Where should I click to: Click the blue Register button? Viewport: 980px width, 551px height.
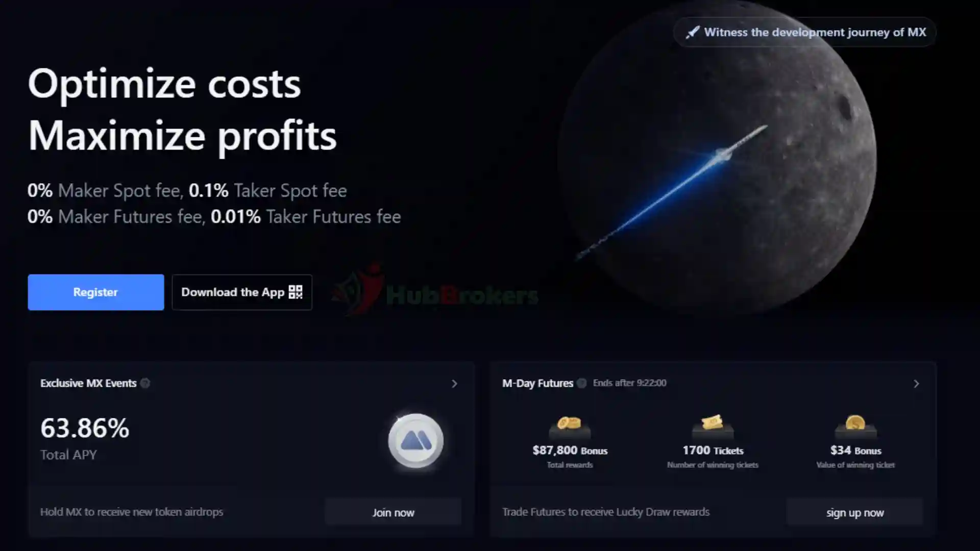(96, 292)
